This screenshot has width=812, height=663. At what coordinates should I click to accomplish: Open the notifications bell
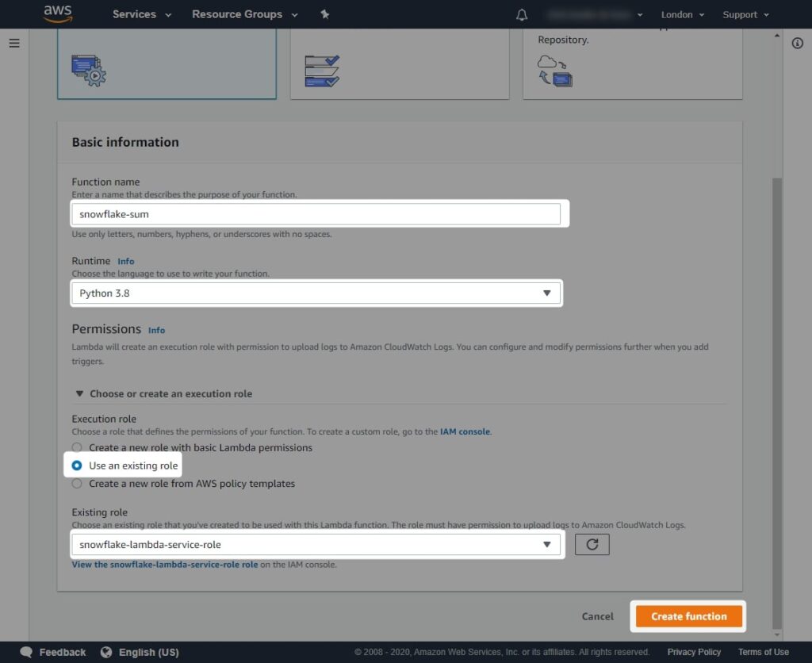[522, 13]
